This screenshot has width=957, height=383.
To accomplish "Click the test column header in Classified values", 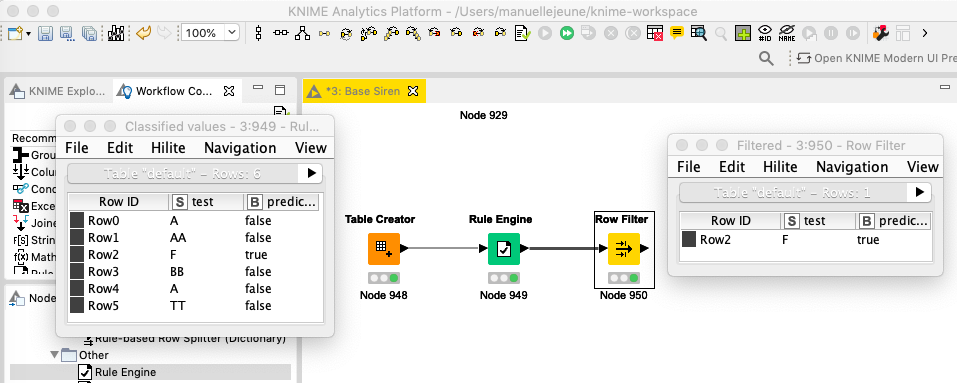I will [193, 201].
